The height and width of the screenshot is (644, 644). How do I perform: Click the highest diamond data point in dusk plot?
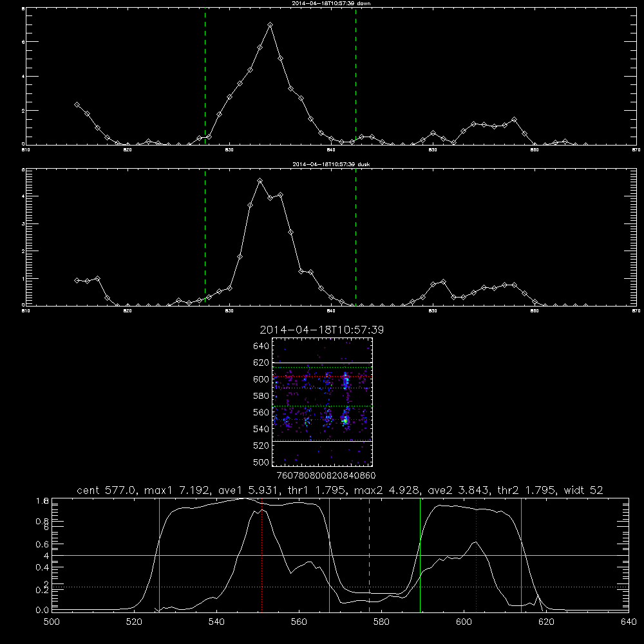point(260,181)
